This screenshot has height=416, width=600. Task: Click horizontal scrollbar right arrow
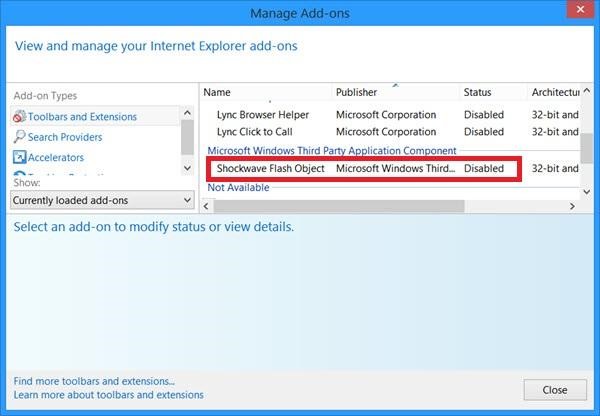point(572,206)
